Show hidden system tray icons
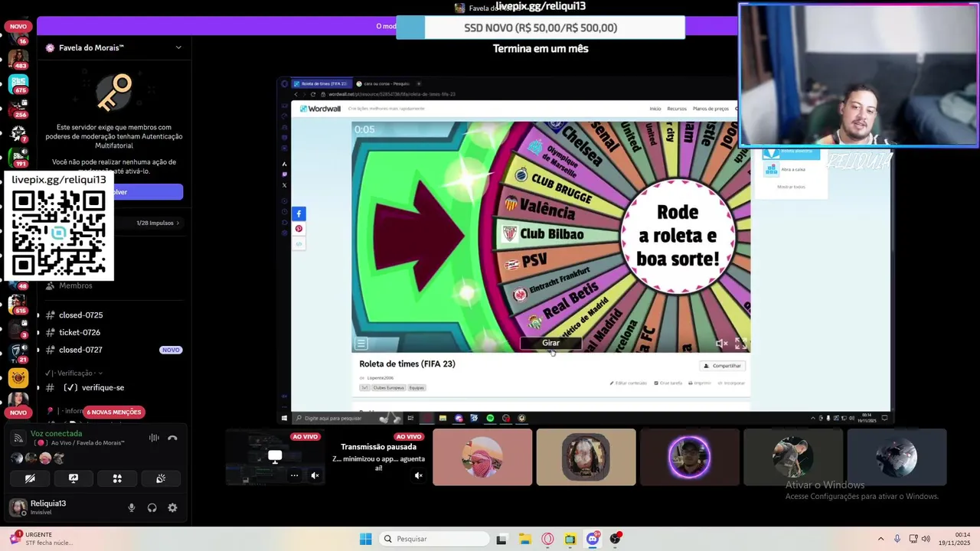 point(880,539)
